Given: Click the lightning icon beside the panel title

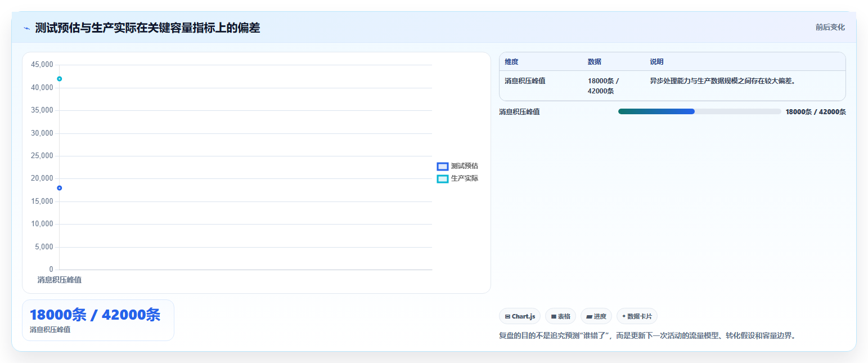Looking at the screenshot, I should 26,28.
